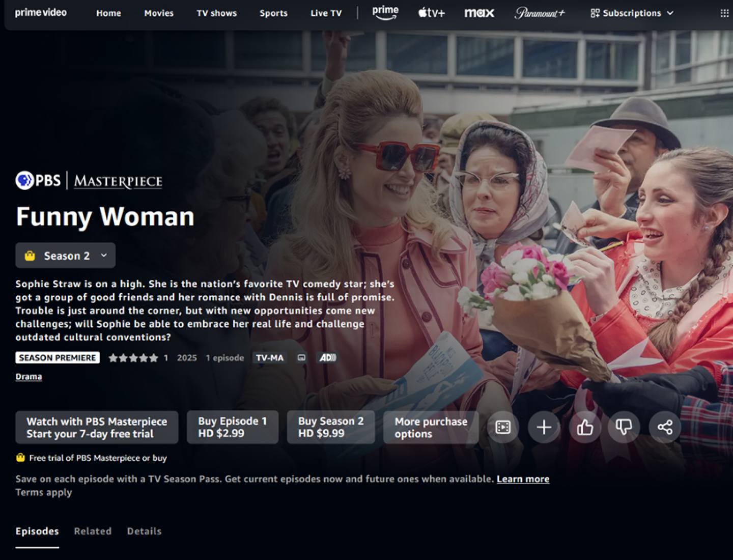This screenshot has height=560, width=733.
Task: Open the Paramount+ channel logo
Action: [540, 13]
